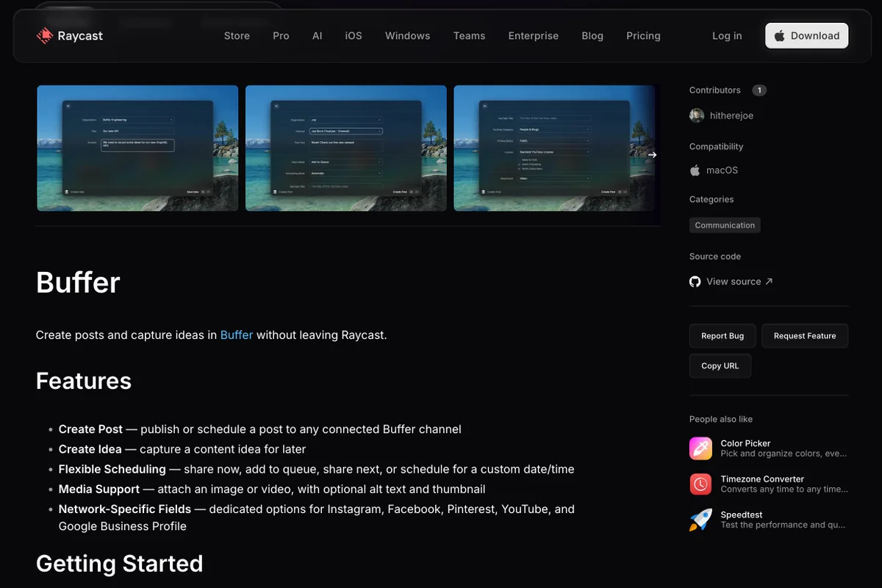The image size is (882, 588).
Task: Open the YouTube options screenshot thumbnail
Action: click(x=554, y=148)
